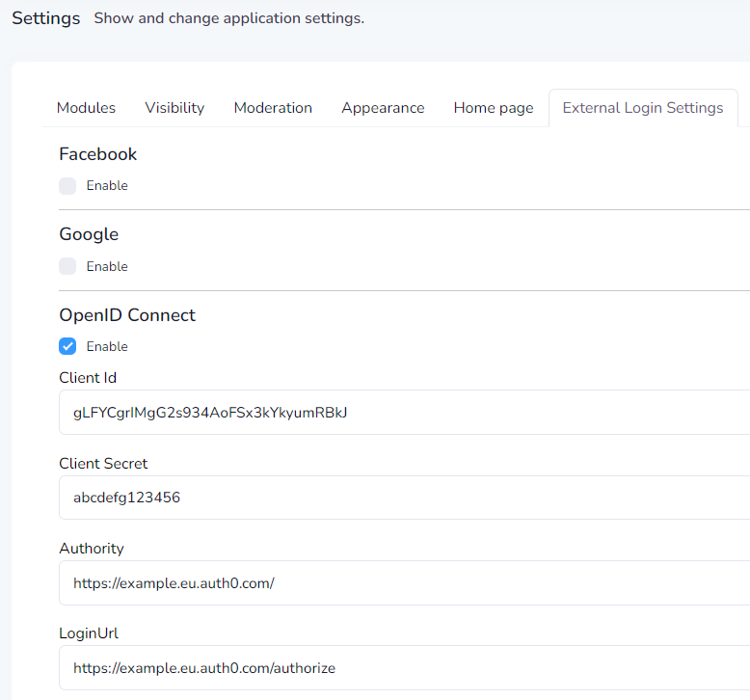Image resolution: width=750 pixels, height=700 pixels.
Task: Open the Home page tab
Action: tap(493, 108)
